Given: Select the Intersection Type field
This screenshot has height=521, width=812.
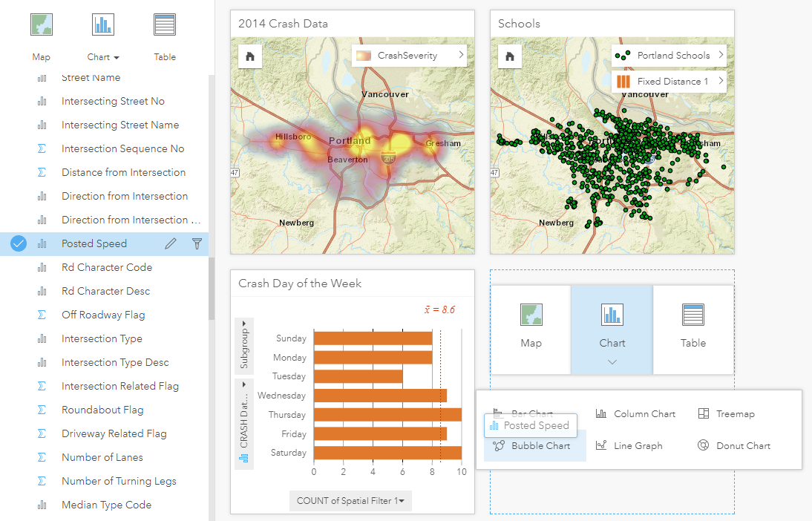Looking at the screenshot, I should click(104, 338).
